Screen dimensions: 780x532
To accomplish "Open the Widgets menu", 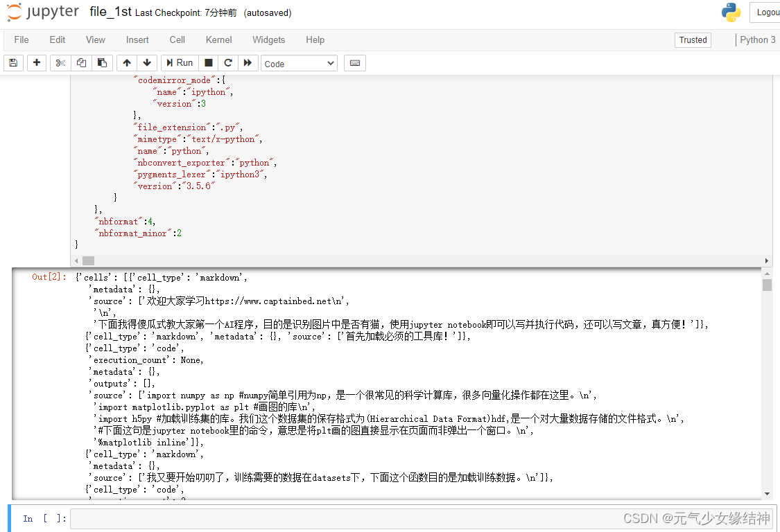I will click(268, 39).
